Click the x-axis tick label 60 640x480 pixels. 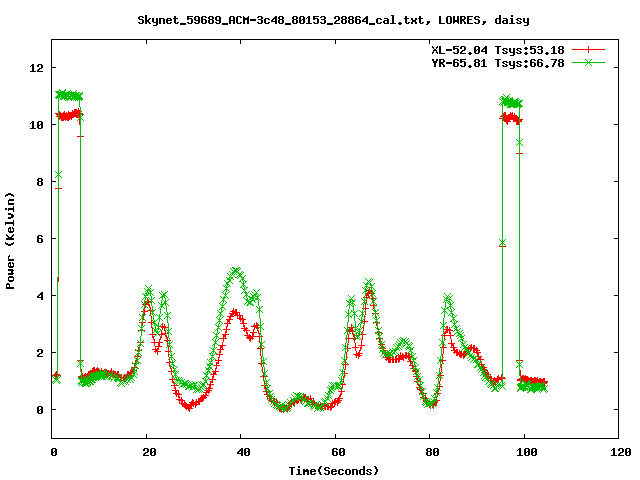point(338,452)
